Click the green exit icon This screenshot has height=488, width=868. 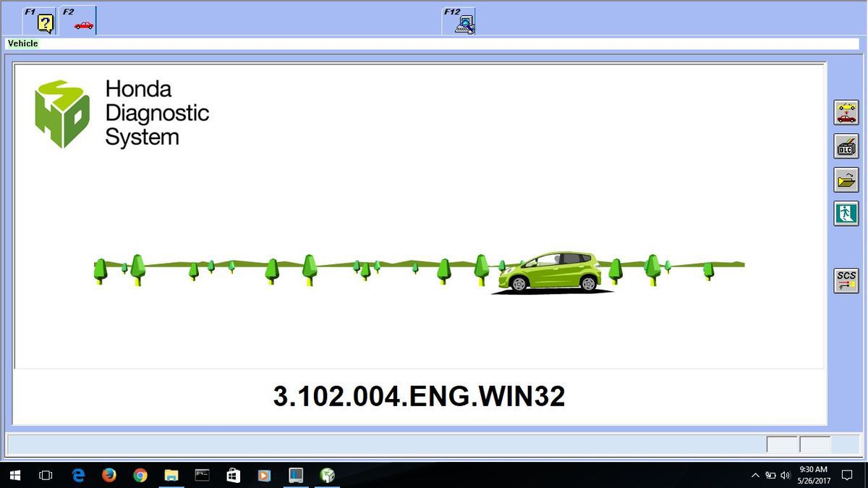point(846,214)
